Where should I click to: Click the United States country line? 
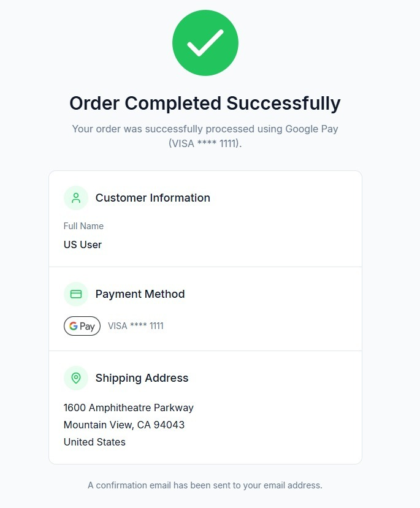[x=94, y=442]
